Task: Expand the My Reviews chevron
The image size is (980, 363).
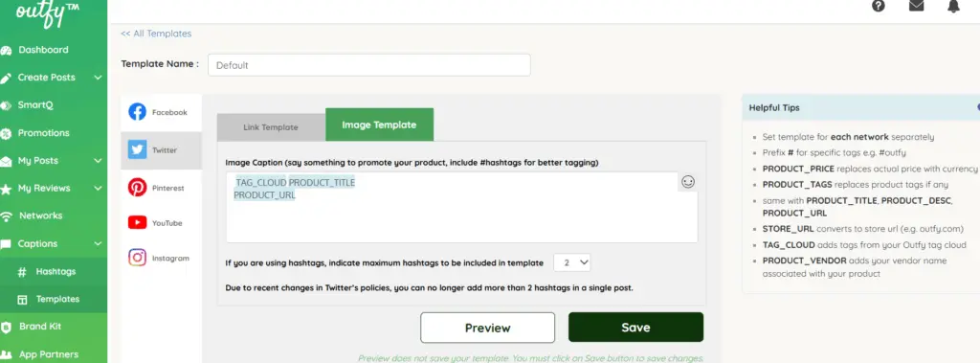Action: [x=99, y=189]
